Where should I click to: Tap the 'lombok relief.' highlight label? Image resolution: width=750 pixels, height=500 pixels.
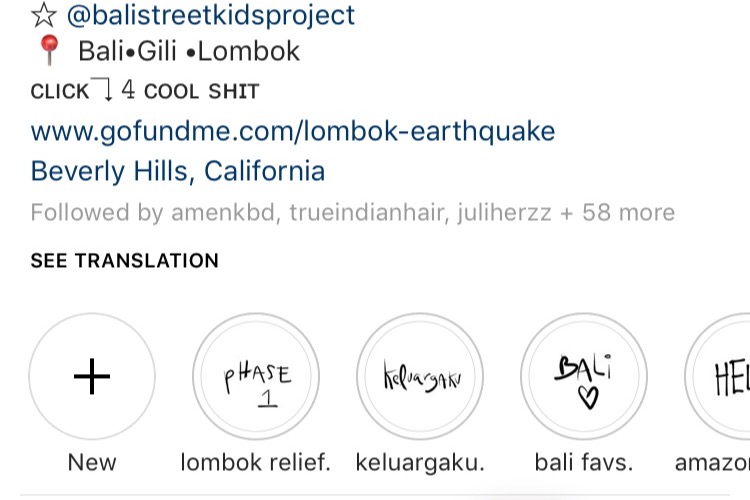coord(256,463)
